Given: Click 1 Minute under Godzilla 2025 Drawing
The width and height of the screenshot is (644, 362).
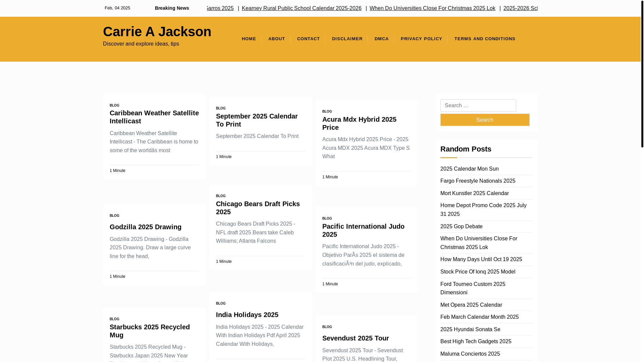Looking at the screenshot, I should (x=117, y=277).
